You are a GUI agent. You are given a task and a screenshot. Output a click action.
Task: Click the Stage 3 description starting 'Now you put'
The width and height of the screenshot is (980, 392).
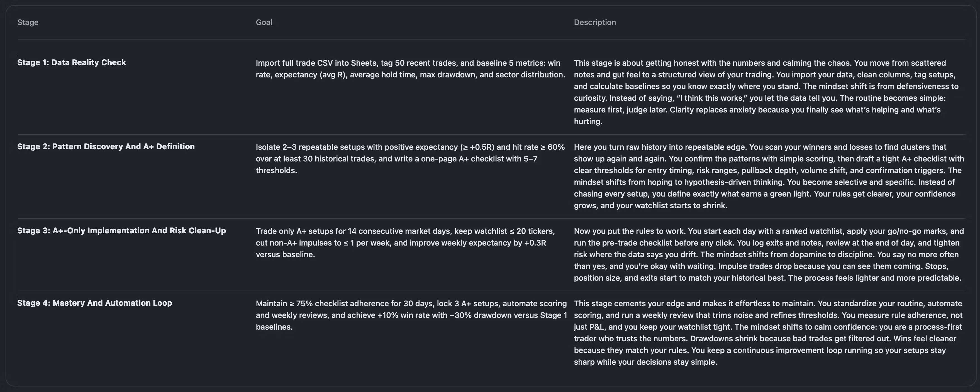click(x=769, y=254)
